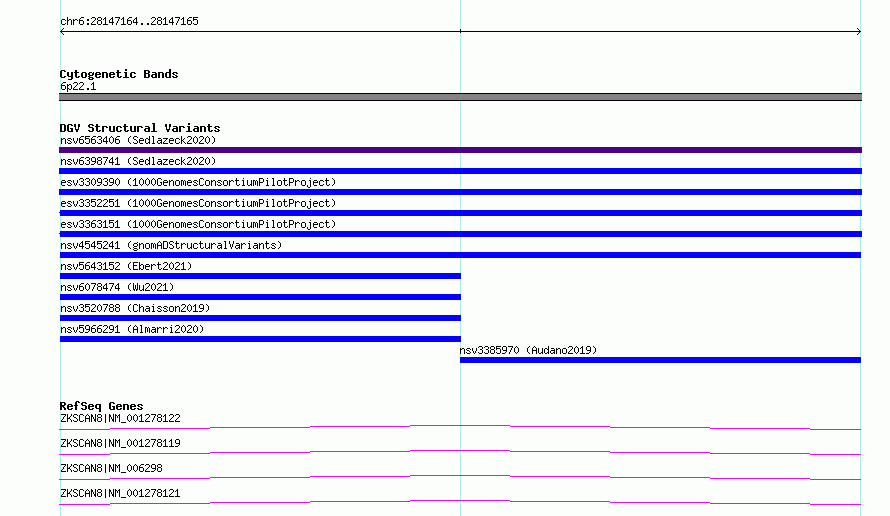Image resolution: width=890 pixels, height=516 pixels.
Task: Open variant nsv3385970 (Audano2019) label
Action: pyautogui.click(x=528, y=350)
